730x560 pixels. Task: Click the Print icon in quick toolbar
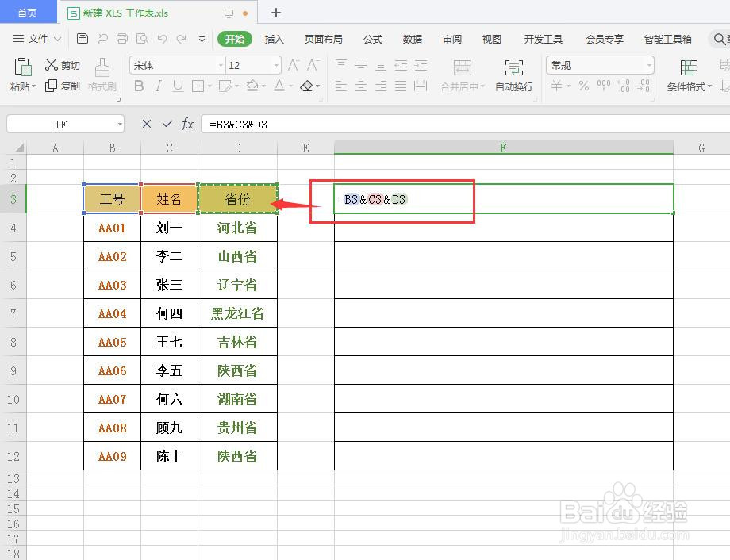[122, 39]
